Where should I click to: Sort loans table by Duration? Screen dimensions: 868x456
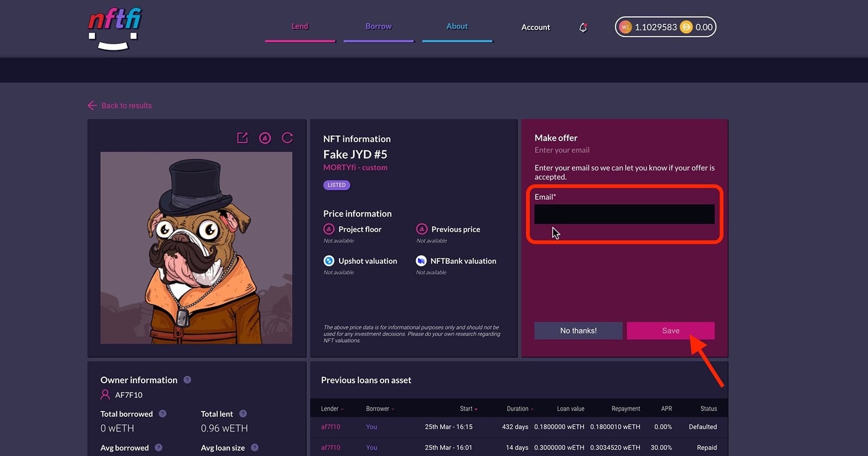[x=520, y=409]
